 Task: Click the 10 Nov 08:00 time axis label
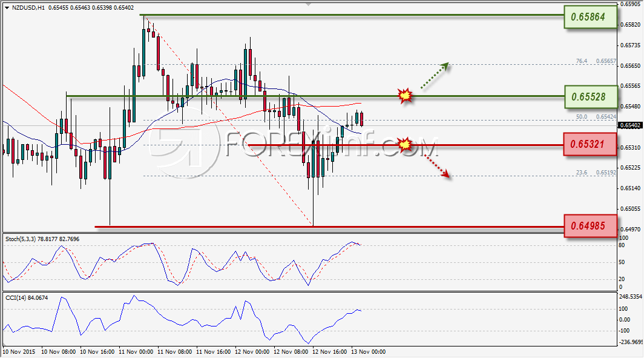(x=58, y=352)
